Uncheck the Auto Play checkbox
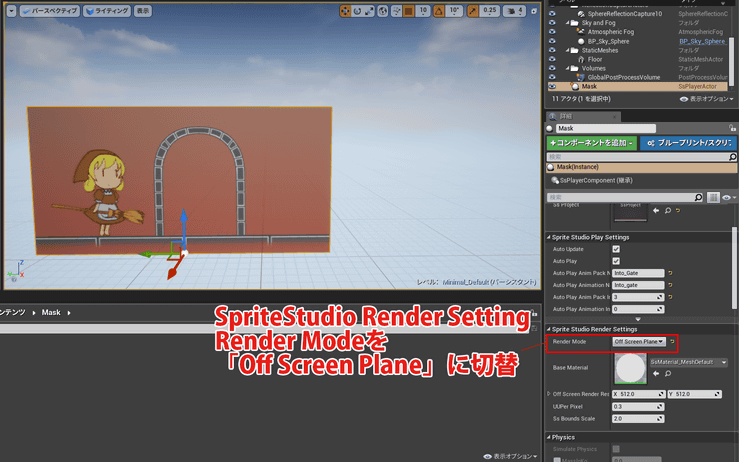739x462 pixels. pyautogui.click(x=616, y=261)
